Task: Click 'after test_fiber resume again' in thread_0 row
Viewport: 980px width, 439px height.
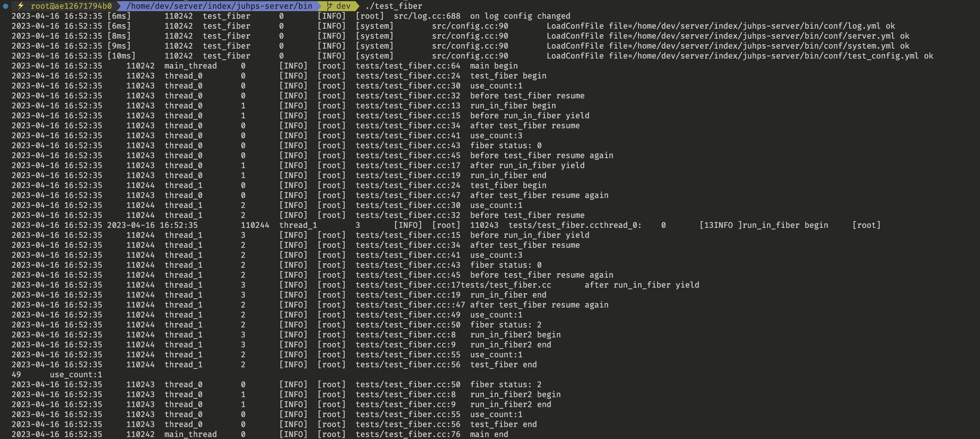Action: pos(539,195)
